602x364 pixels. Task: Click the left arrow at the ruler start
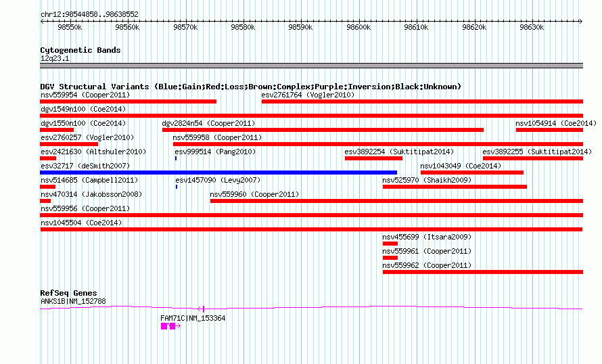[42, 22]
